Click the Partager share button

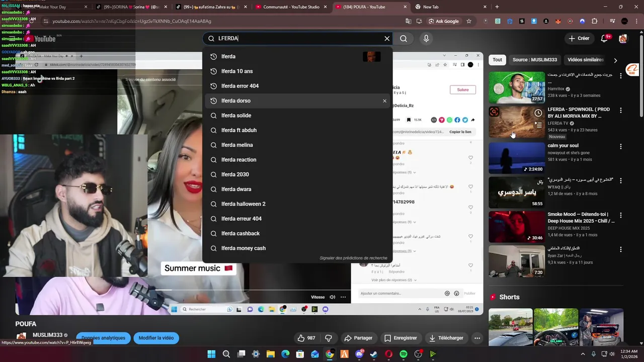[x=358, y=338]
